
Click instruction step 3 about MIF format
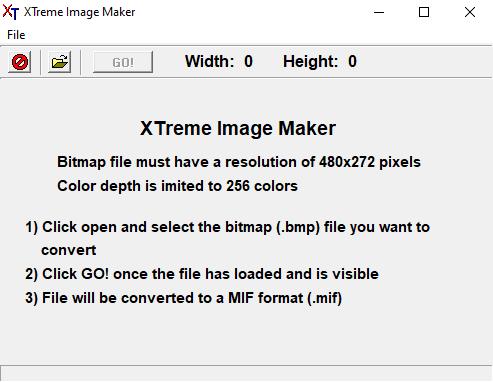click(x=184, y=298)
